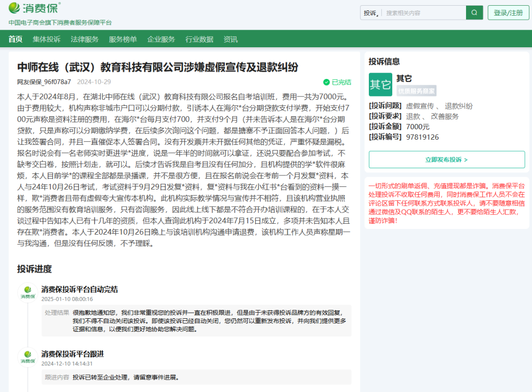Click the timestamp 2025-01-10 08:00:16
This screenshot has height=392, width=532.
[67, 299]
